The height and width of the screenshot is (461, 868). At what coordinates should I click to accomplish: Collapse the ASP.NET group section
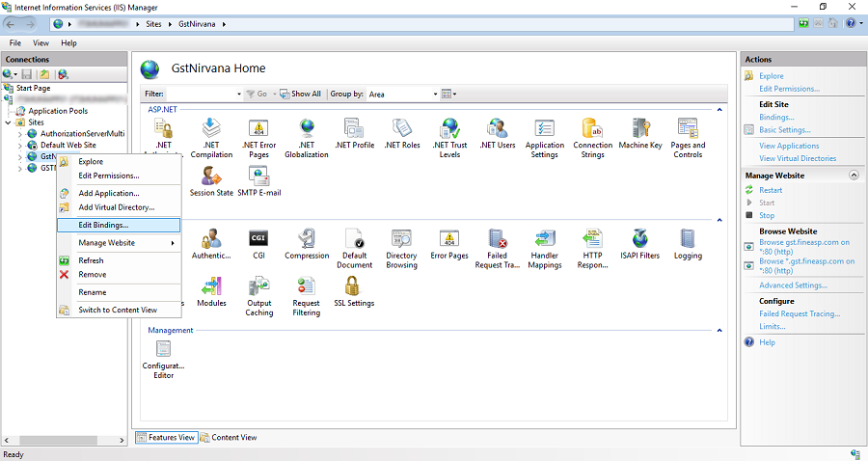(x=719, y=110)
